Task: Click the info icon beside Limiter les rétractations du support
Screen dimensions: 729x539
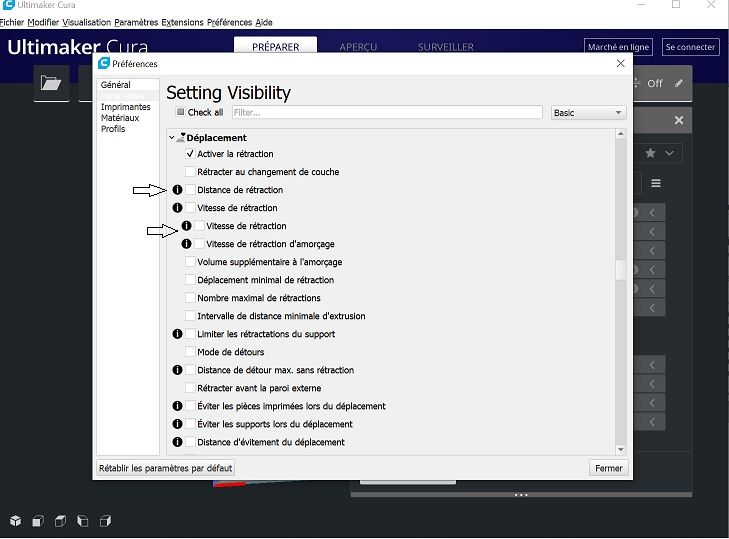Action: pos(177,334)
